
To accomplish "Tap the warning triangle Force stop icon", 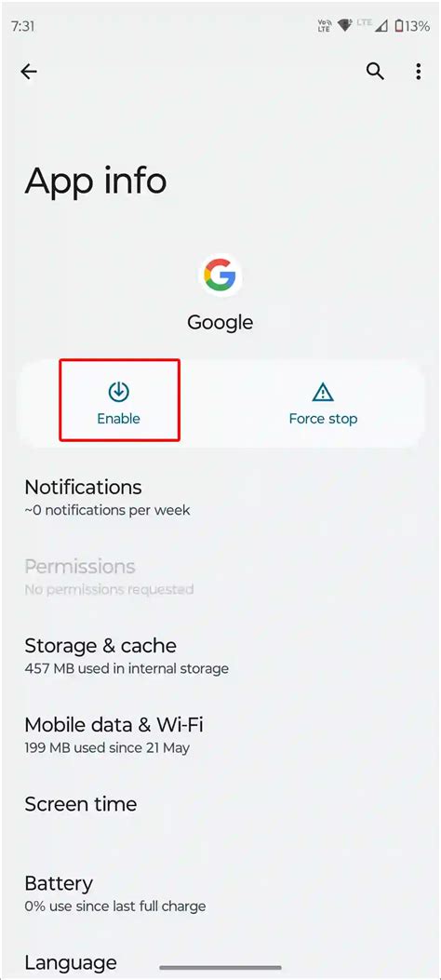I will click(323, 393).
